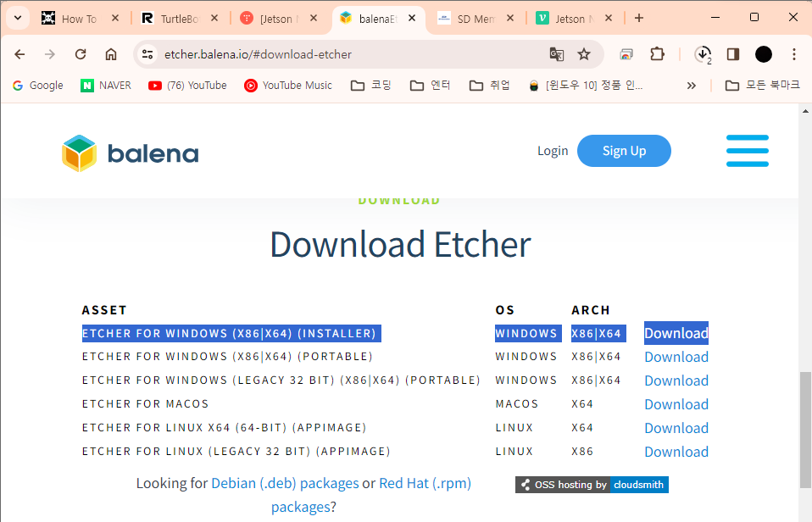This screenshot has width=812, height=522.
Task: Open Debian (.deb) packages link
Action: point(285,483)
